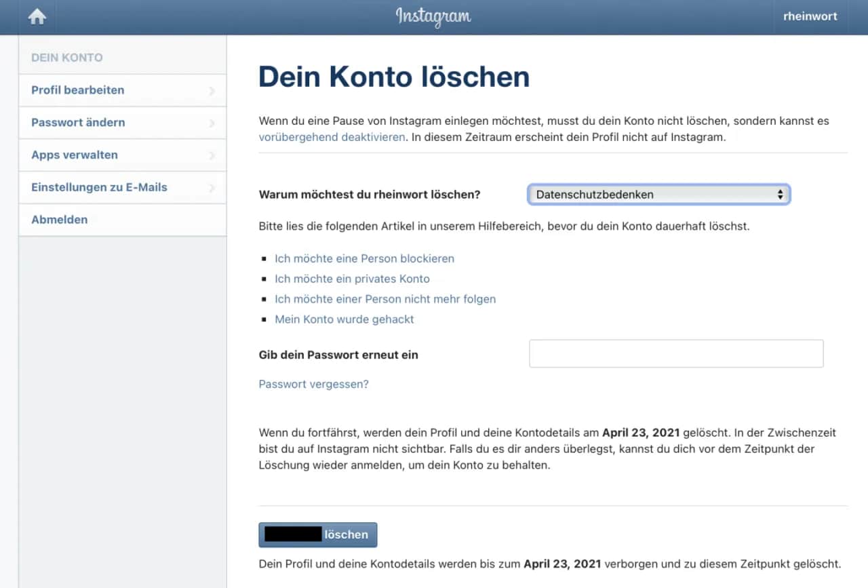
Task: Open the vorübergehend deaktivieren link
Action: point(332,137)
